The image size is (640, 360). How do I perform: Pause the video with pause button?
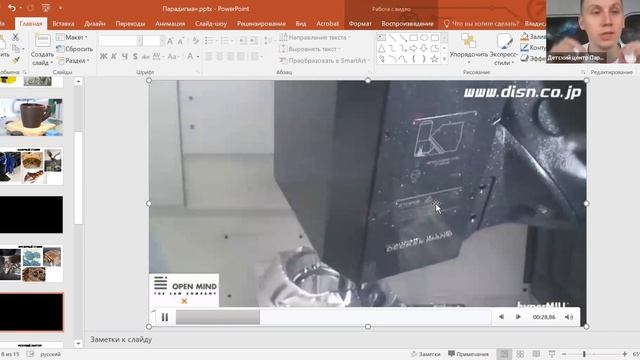click(165, 317)
